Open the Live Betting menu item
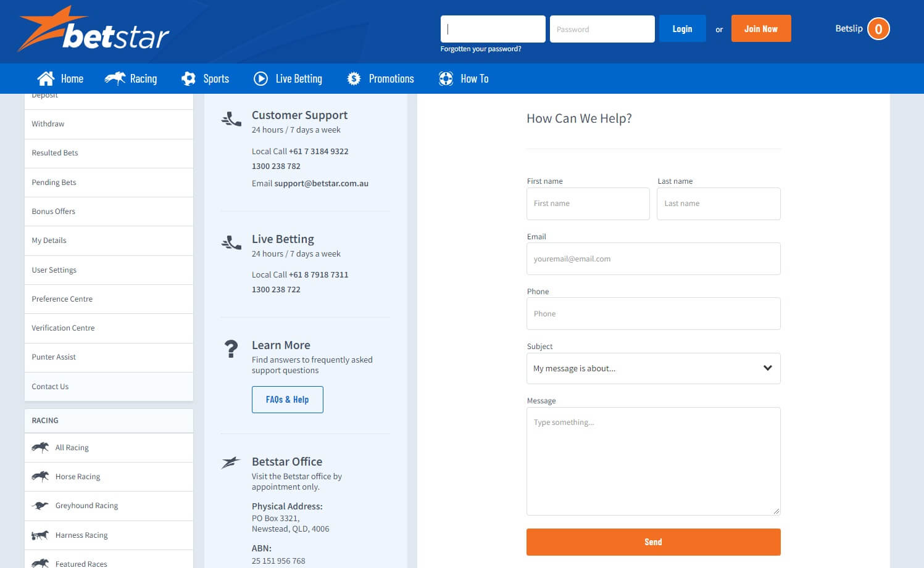The height and width of the screenshot is (568, 924). [288, 78]
